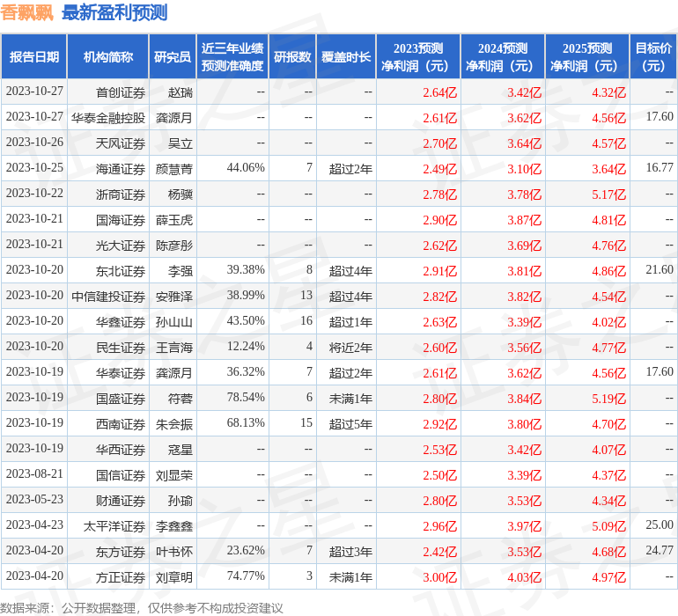The width and height of the screenshot is (678, 616).
Task: Click researcher name 符蓉
Action: pyautogui.click(x=181, y=399)
